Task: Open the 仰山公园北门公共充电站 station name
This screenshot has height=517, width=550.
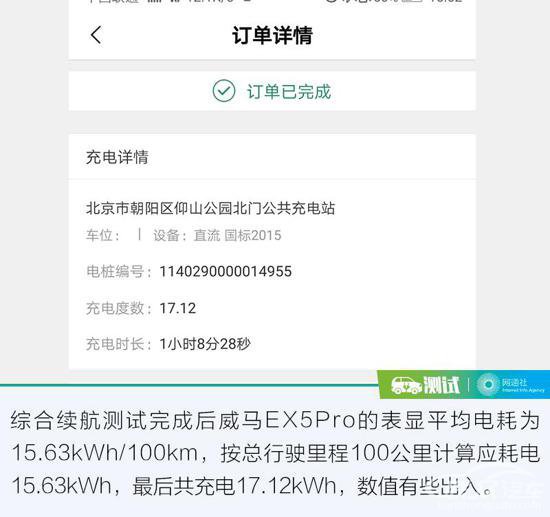Action: [x=210, y=208]
